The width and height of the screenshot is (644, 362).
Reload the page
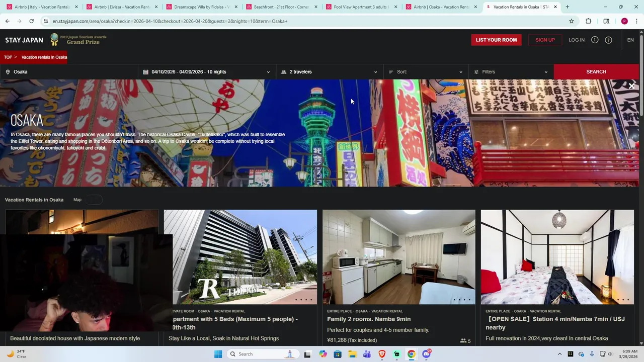[x=31, y=21]
